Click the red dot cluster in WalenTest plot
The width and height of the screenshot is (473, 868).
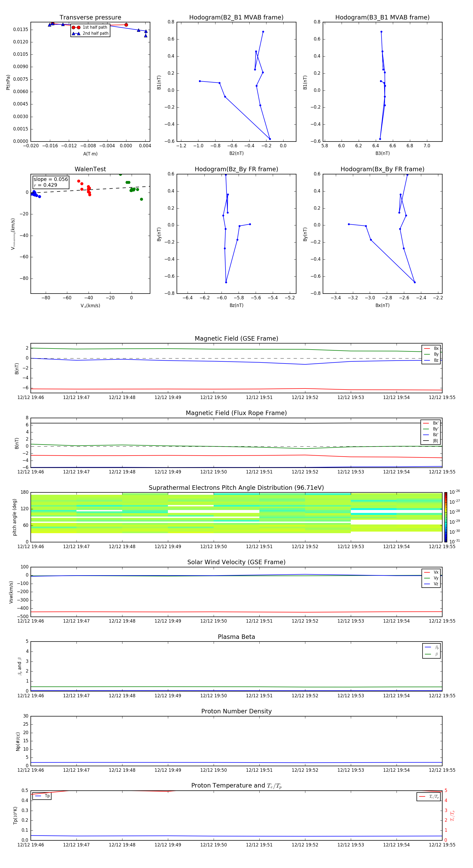click(x=89, y=190)
